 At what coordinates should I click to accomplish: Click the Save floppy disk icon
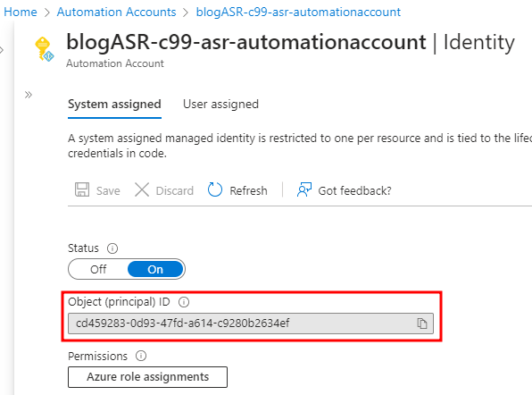82,189
